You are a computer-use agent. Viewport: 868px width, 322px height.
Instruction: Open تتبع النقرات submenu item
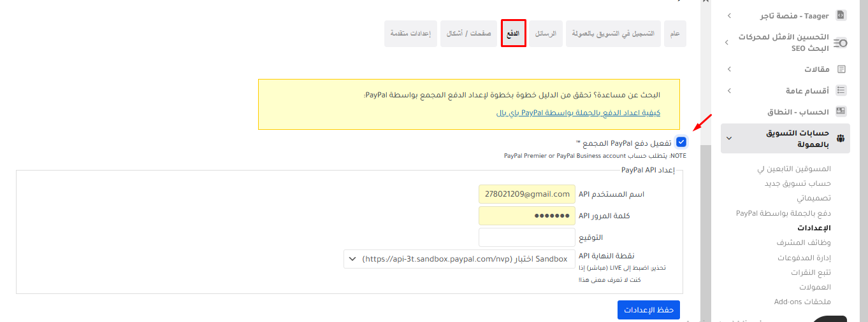tap(809, 272)
